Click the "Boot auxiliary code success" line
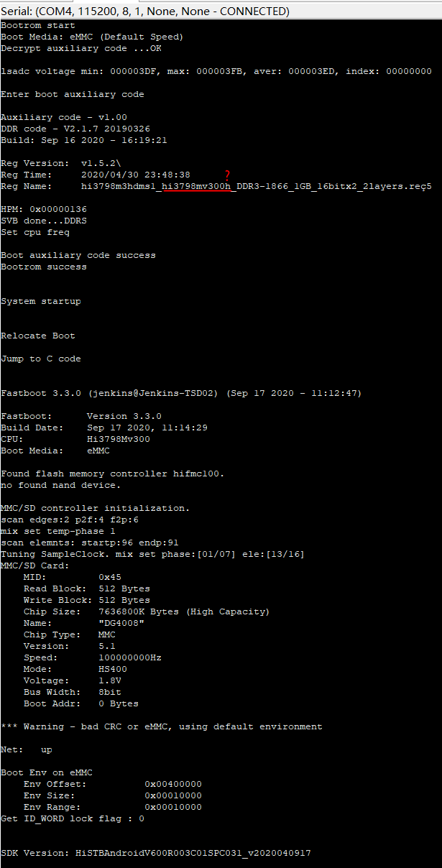Viewport: 442px width, 868px height. pyautogui.click(x=78, y=255)
